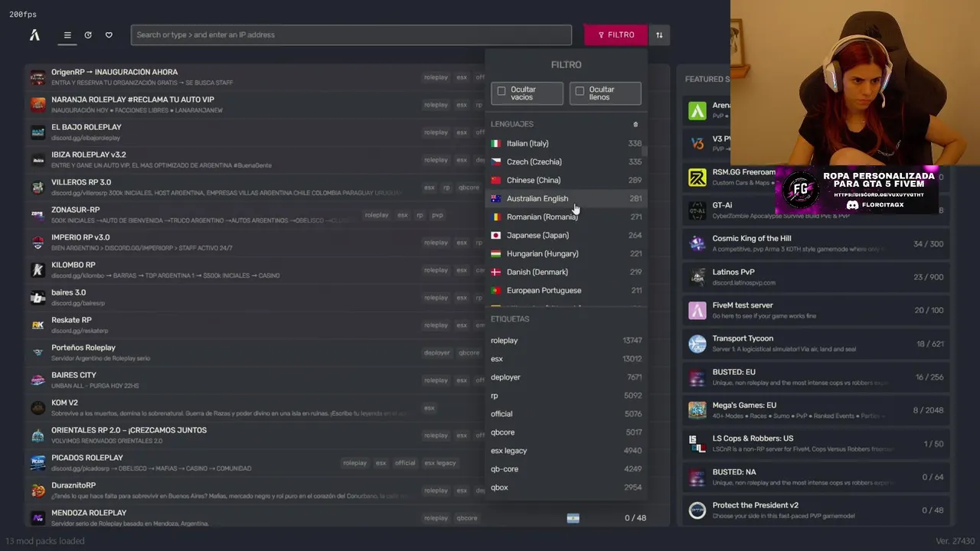The image size is (980, 551).
Task: Open the server list menu icon
Action: pyautogui.click(x=67, y=35)
